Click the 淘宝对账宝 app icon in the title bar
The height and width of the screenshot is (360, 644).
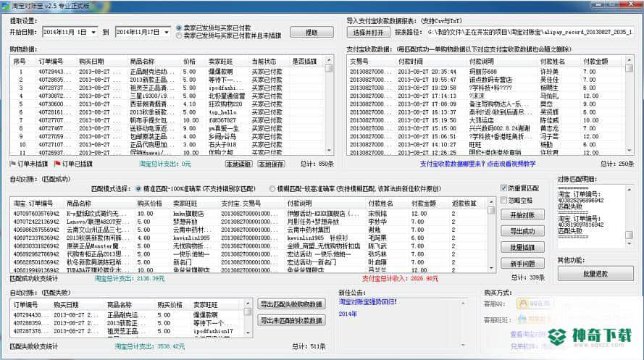[x=5, y=6]
